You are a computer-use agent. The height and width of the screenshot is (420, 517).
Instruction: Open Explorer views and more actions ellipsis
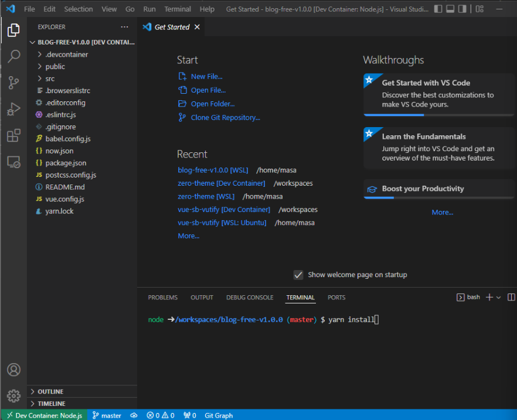pyautogui.click(x=124, y=27)
